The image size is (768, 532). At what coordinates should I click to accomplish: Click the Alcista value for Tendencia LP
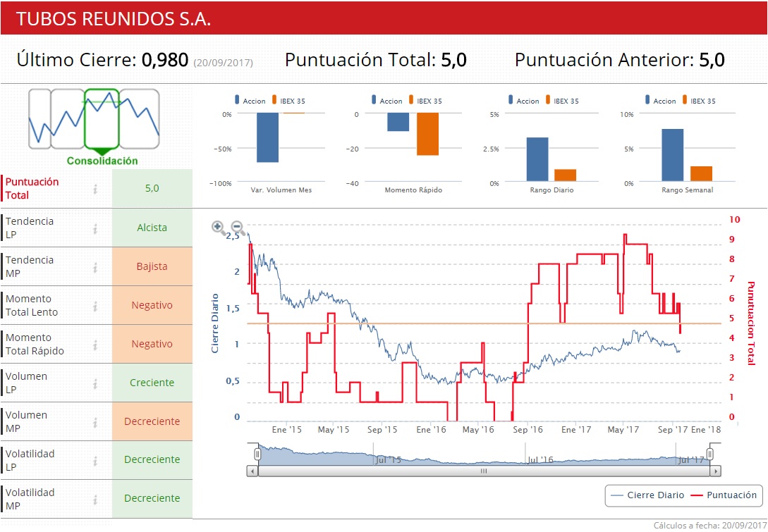[x=152, y=228]
